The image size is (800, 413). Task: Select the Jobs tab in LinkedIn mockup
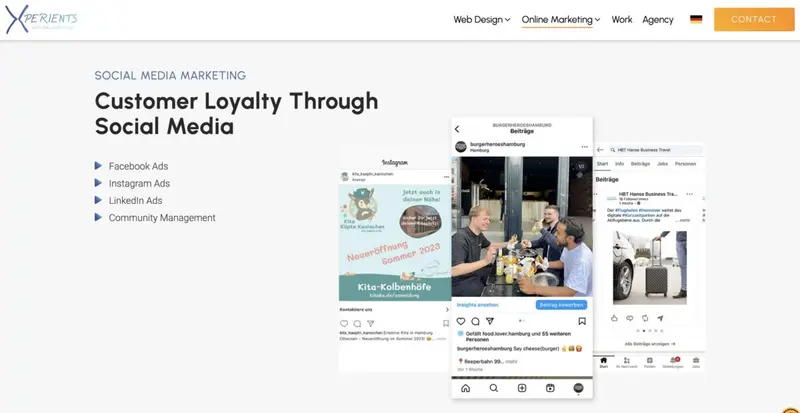click(x=662, y=164)
